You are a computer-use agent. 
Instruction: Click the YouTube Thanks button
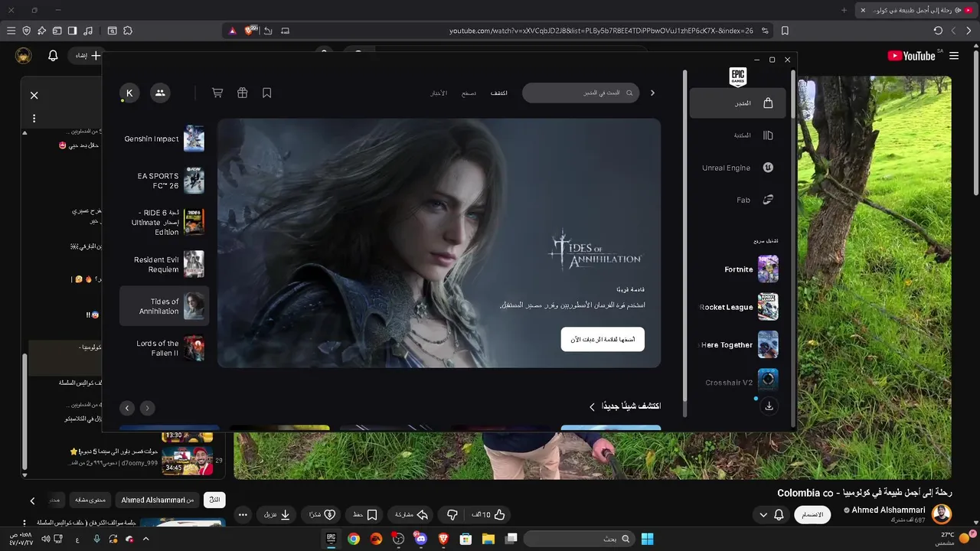[322, 514]
